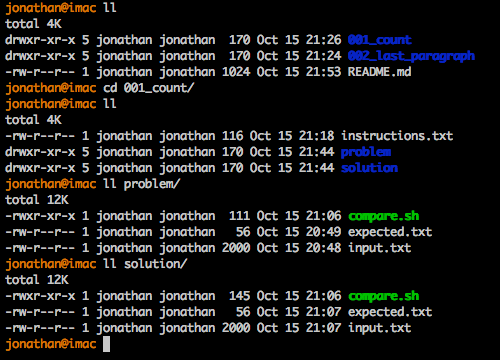This screenshot has width=500, height=360.
Task: Select the instructions.txt file name
Action: (397, 136)
